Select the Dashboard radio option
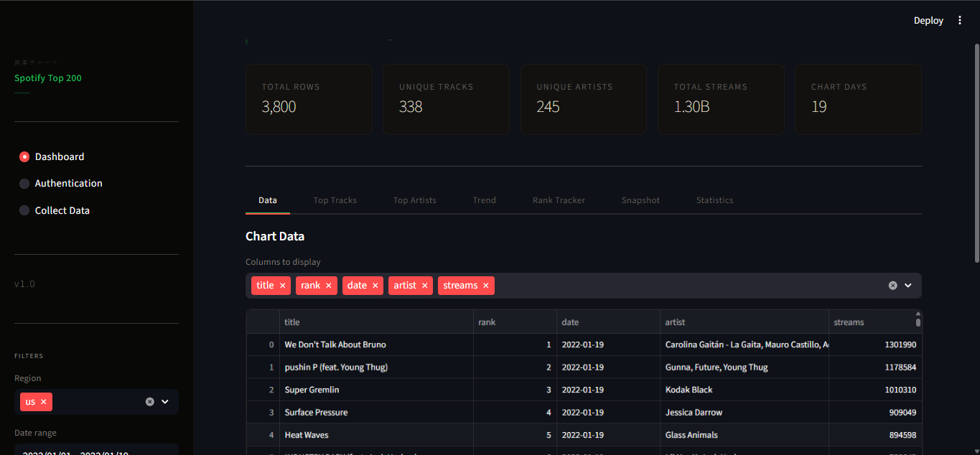The width and height of the screenshot is (980, 455). coord(24,156)
